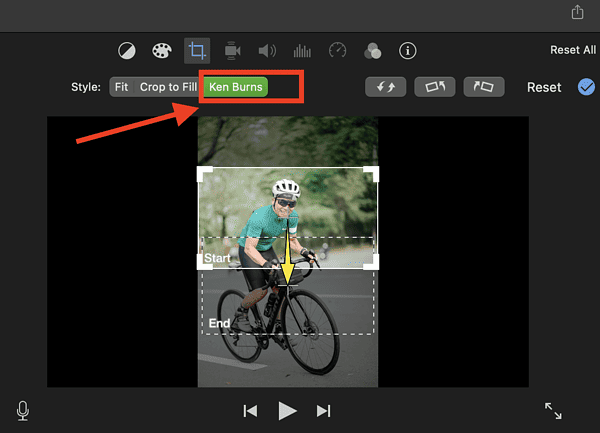Record voiceover with the microphone
This screenshot has height=433, width=600.
pyautogui.click(x=22, y=410)
